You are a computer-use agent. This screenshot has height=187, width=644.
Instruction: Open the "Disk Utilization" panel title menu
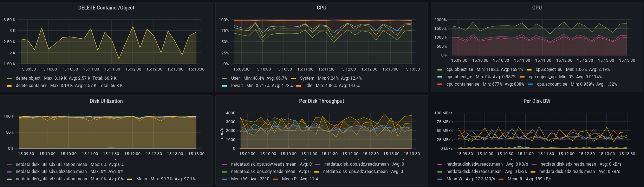click(106, 101)
